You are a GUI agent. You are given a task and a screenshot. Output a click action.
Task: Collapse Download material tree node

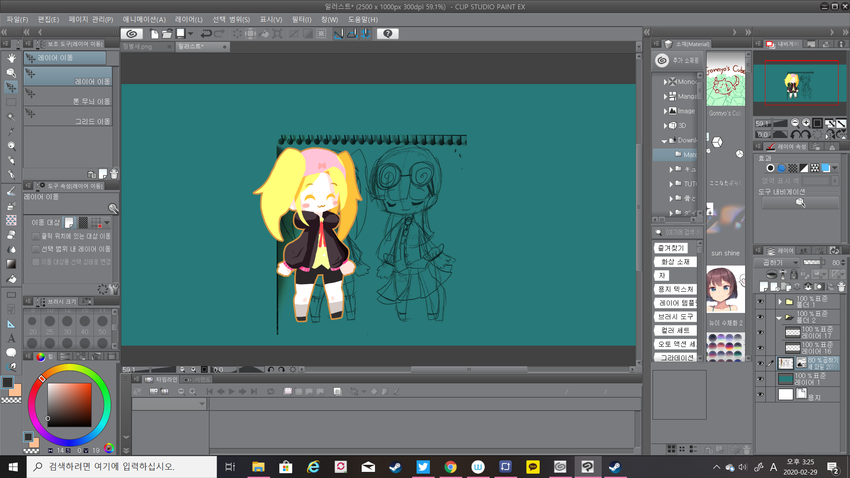point(665,140)
